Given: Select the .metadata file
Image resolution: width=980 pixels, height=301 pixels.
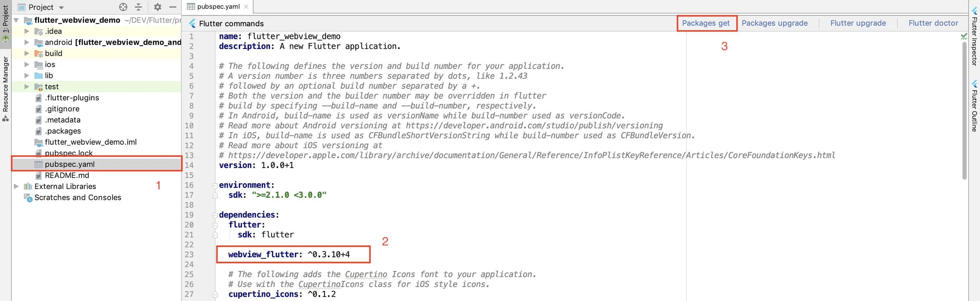Looking at the screenshot, I should pos(63,120).
